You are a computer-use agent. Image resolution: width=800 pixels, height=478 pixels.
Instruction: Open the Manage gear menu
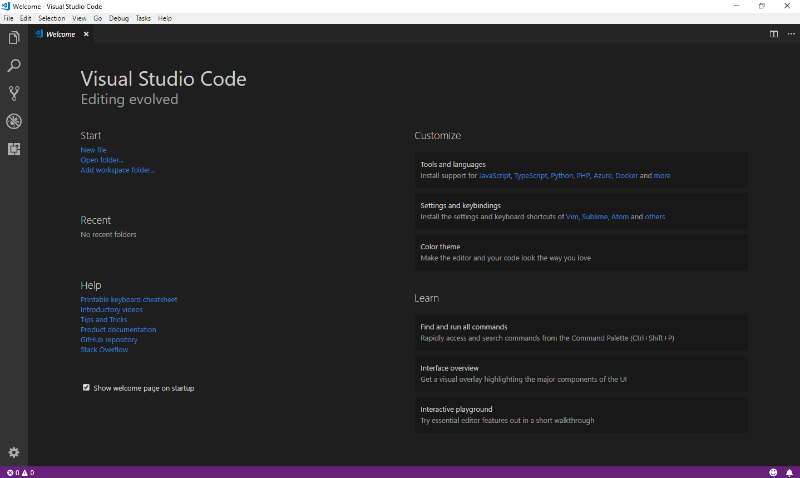14,452
